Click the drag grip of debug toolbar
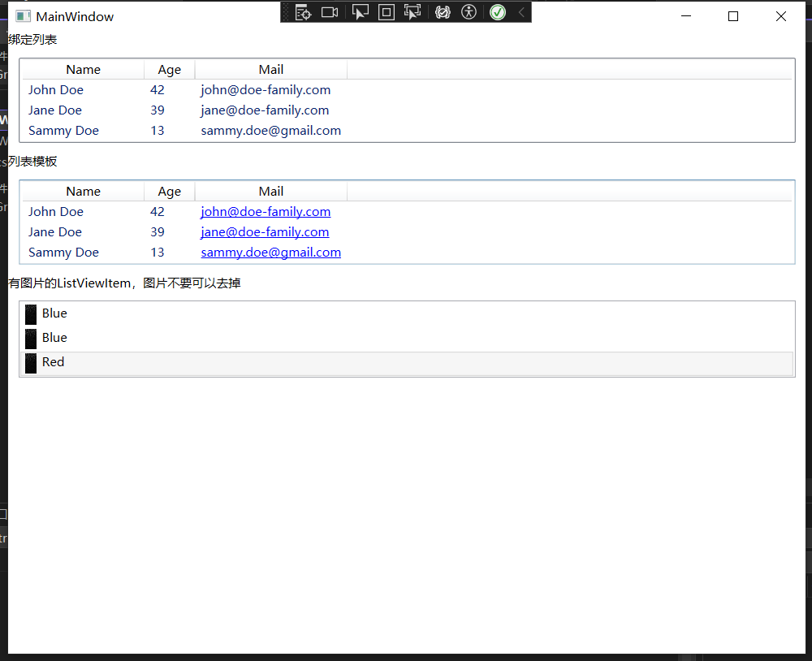 (285, 12)
